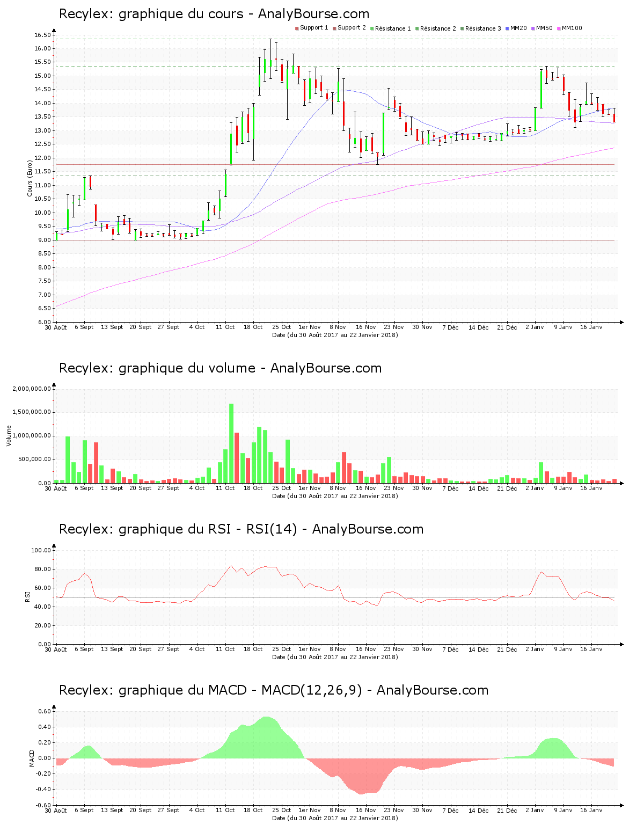Select the Résistance 1 legend label

[x=393, y=28]
